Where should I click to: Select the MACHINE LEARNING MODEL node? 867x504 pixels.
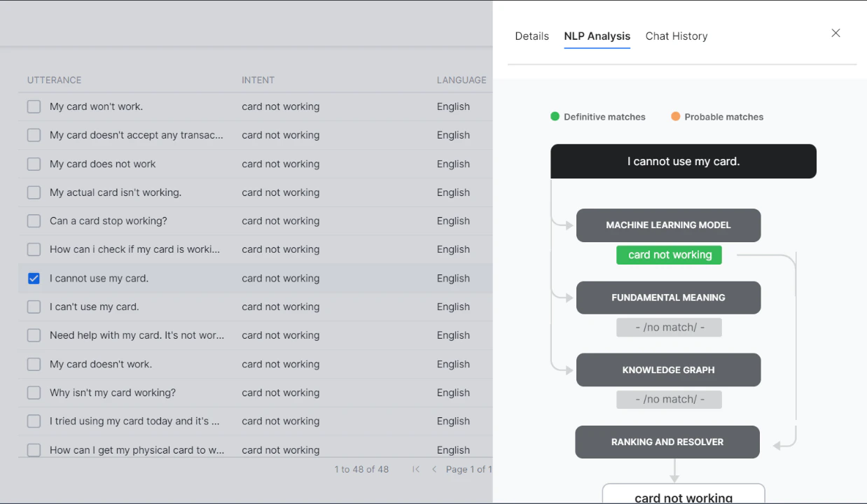click(668, 225)
